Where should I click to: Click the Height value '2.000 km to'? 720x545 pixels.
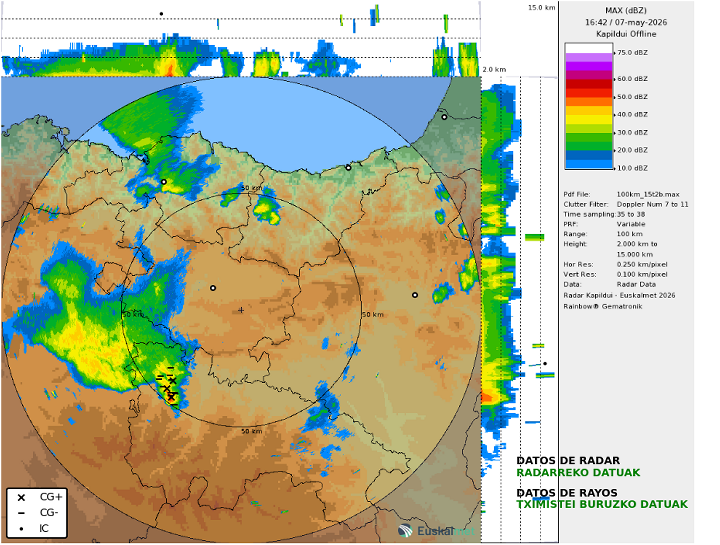coord(637,244)
